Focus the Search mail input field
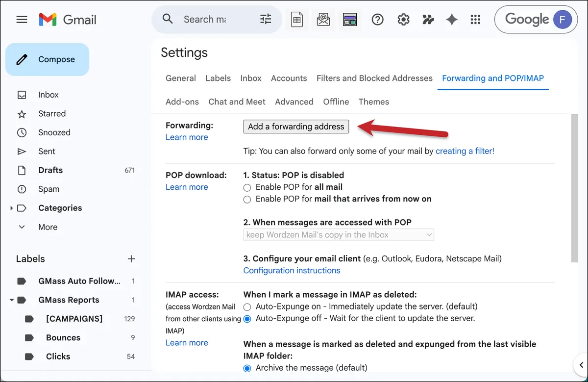This screenshot has height=382, width=588. coord(205,19)
